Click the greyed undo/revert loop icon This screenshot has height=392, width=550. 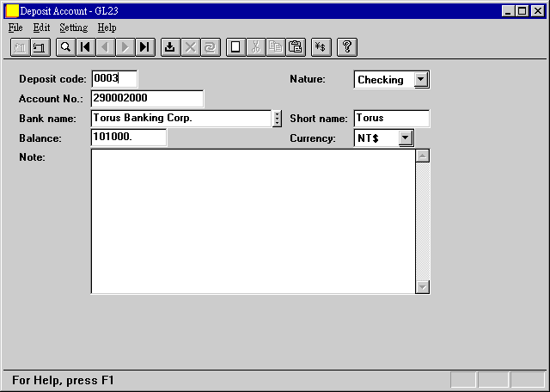pos(211,47)
